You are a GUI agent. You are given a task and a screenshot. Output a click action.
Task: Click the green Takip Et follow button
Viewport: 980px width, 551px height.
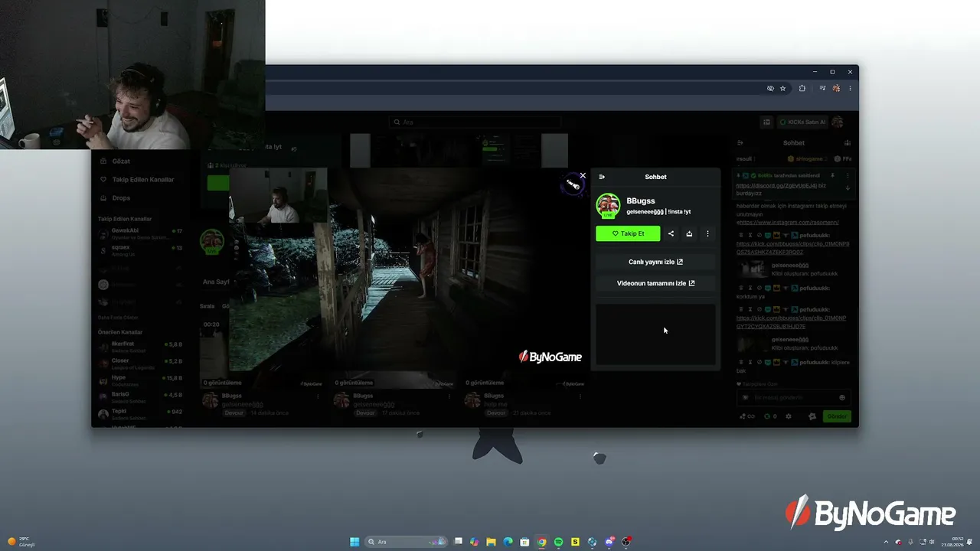(628, 233)
